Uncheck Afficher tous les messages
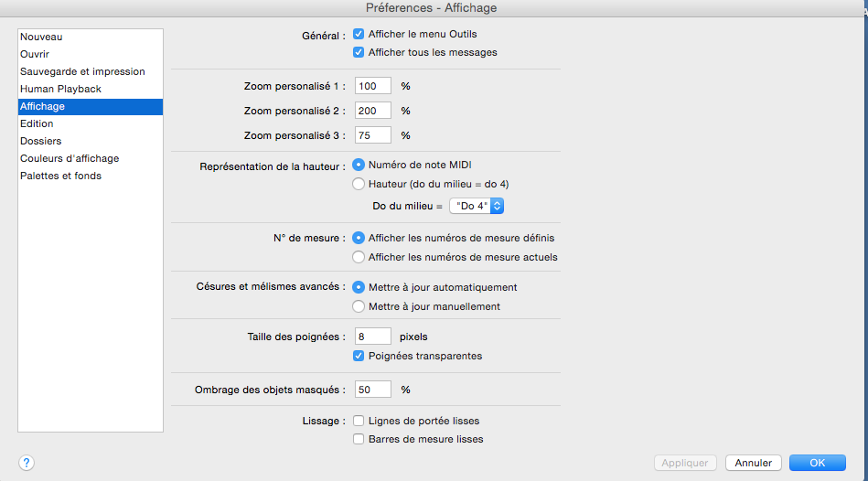The height and width of the screenshot is (481, 868). pos(359,52)
